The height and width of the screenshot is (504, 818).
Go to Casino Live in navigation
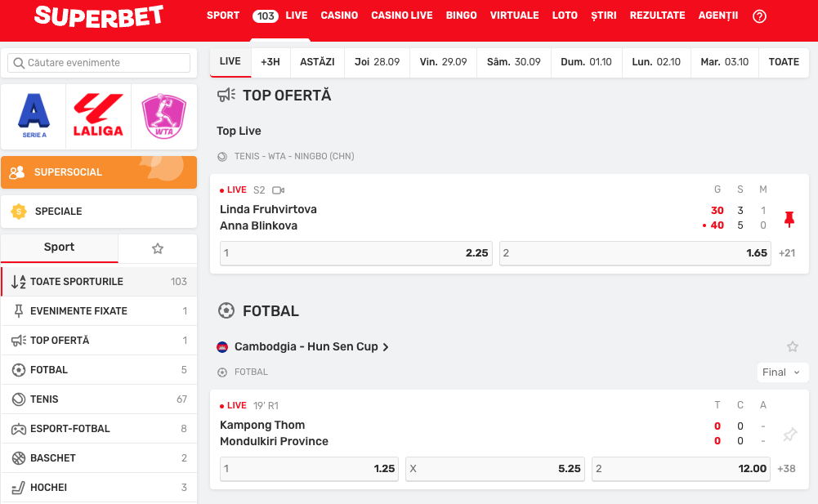[x=402, y=16]
